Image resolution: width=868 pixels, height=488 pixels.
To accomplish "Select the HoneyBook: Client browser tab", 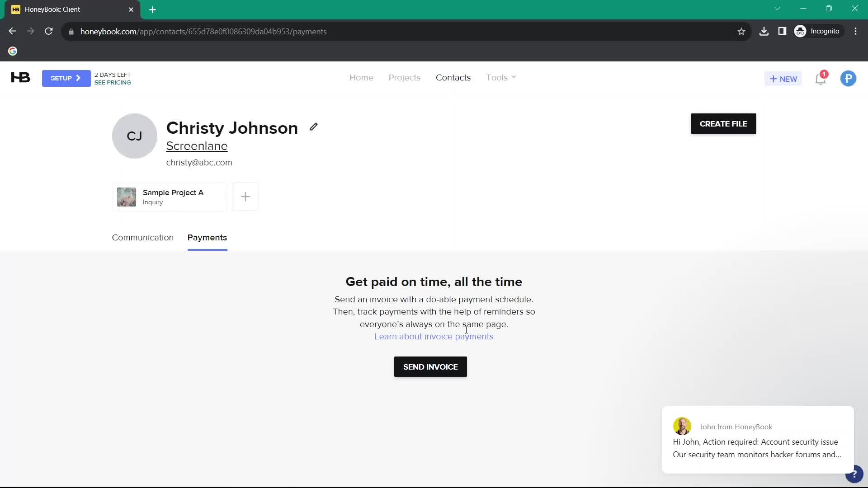I will [x=72, y=9].
